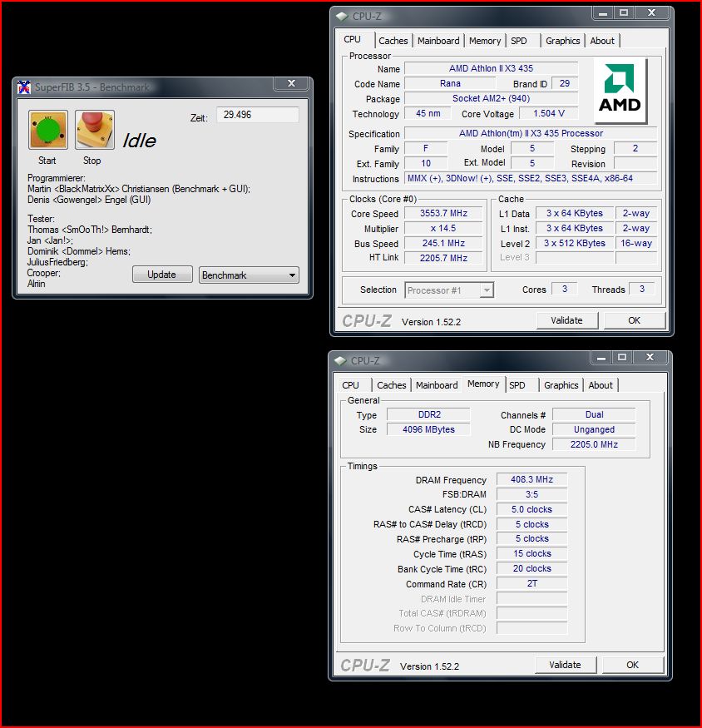Image resolution: width=702 pixels, height=728 pixels.
Task: Click Validate in the upper CPU-Z window
Action: tap(566, 320)
